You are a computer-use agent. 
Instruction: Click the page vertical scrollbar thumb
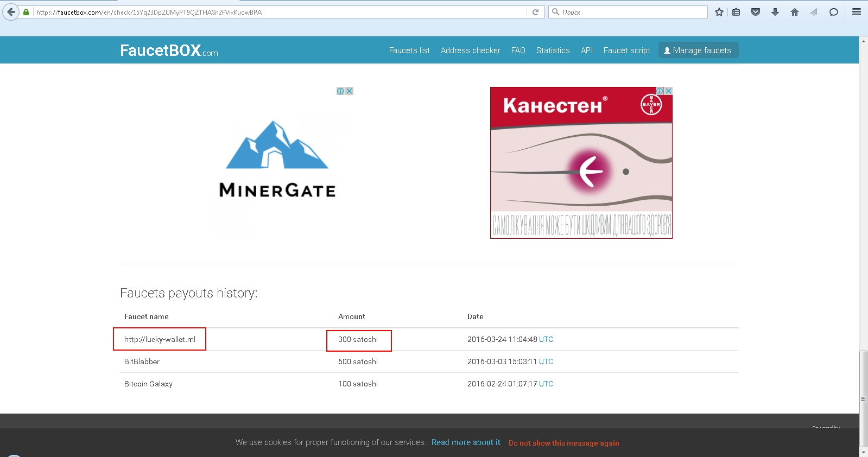[x=863, y=398]
